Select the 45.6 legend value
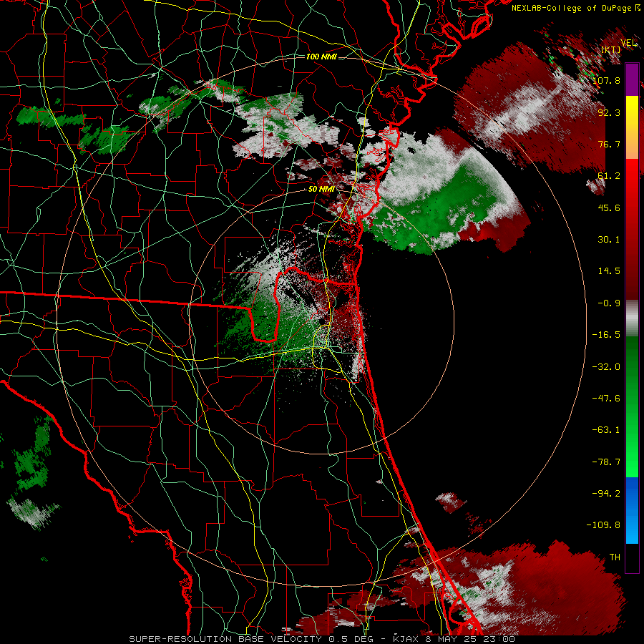The width and height of the screenshot is (644, 644). coord(609,208)
